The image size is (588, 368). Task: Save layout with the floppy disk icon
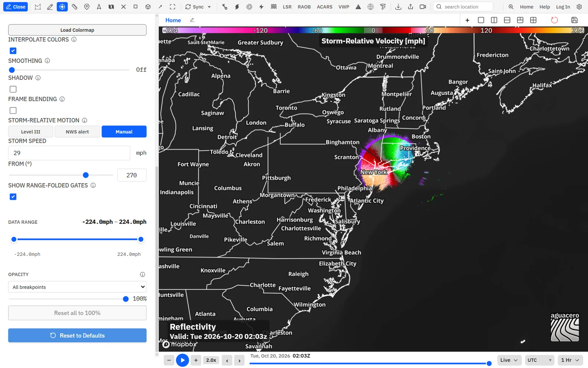(x=574, y=20)
